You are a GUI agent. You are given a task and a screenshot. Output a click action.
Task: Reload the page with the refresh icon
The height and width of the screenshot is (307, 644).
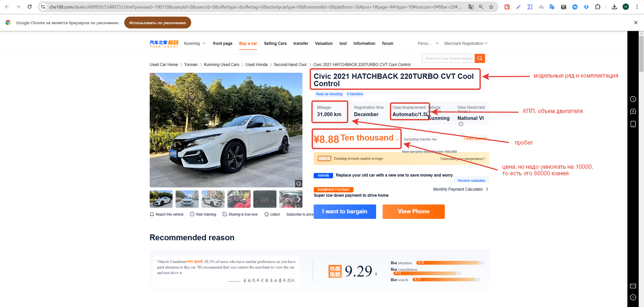30,7
